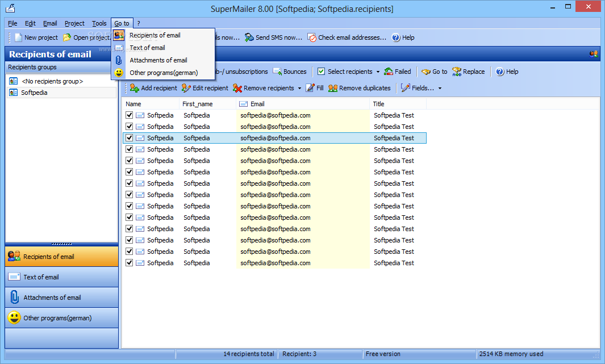Screen dimensions: 605x364
Task: Select the Softpedia recipients group
Action: coord(62,93)
